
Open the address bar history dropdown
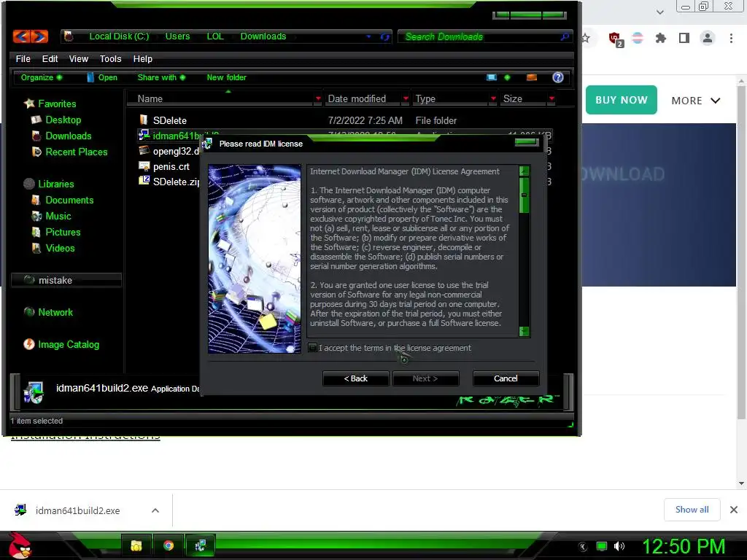(x=368, y=36)
